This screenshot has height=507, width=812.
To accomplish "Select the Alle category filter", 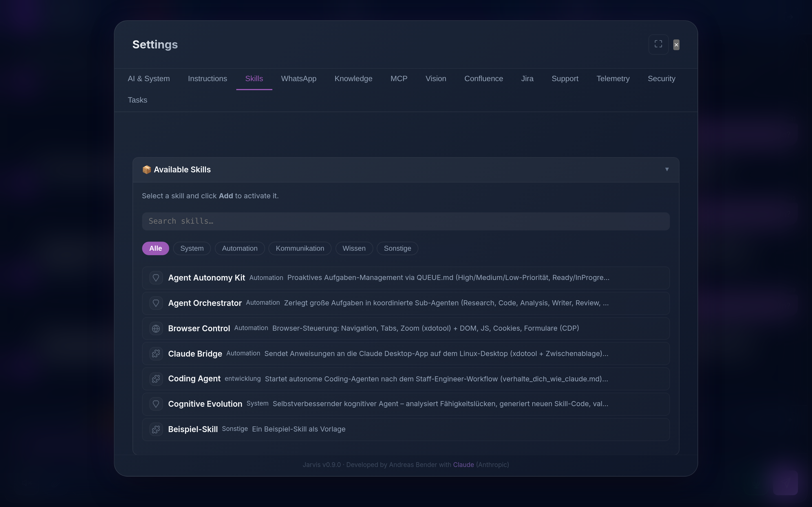I will (x=155, y=248).
